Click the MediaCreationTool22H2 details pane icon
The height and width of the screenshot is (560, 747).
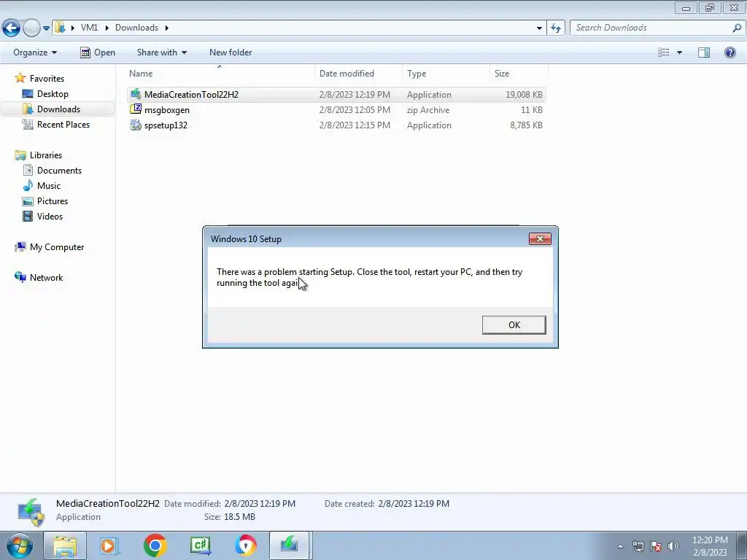[x=31, y=512]
